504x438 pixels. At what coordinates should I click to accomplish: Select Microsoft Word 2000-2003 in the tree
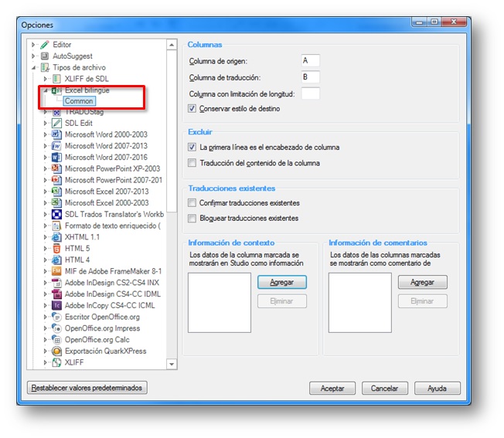[x=106, y=134]
